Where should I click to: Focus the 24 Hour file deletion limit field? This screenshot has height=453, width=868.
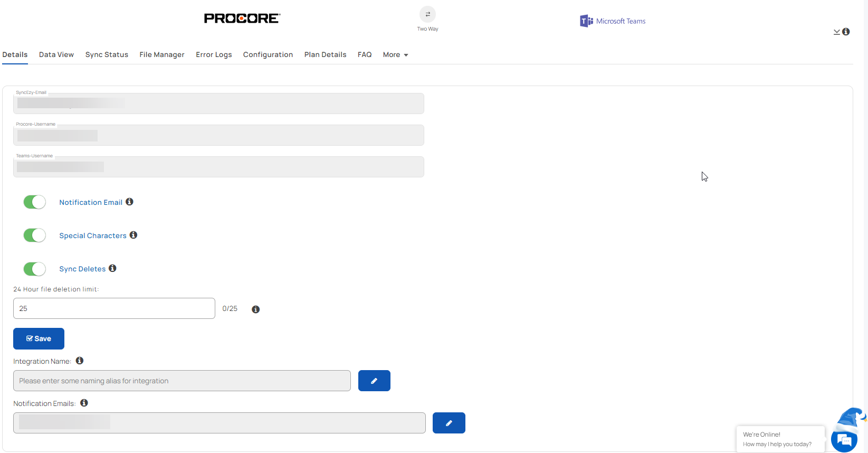114,308
